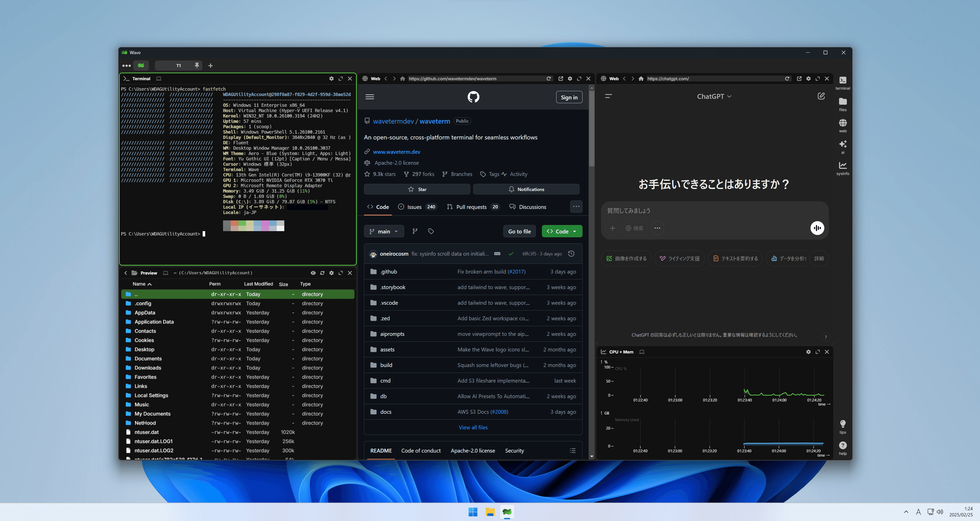Select the Code repo tab
Screen dimensions: 980x521
378,207
